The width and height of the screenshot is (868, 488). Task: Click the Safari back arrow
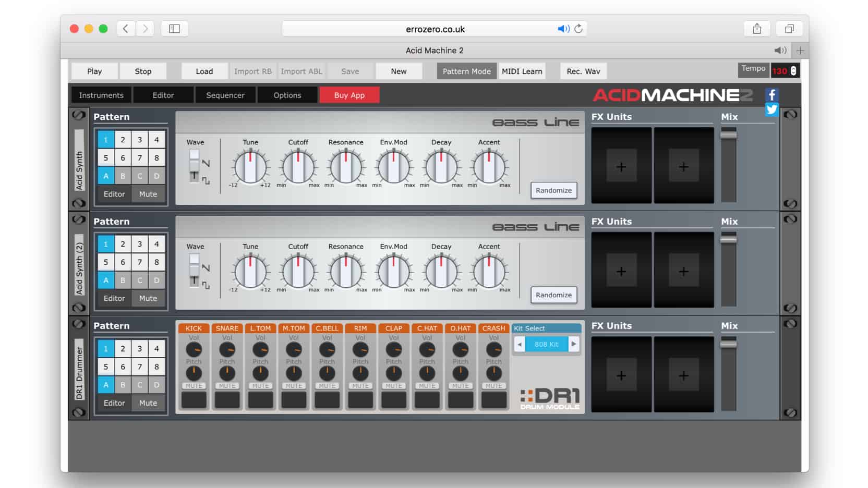click(126, 29)
